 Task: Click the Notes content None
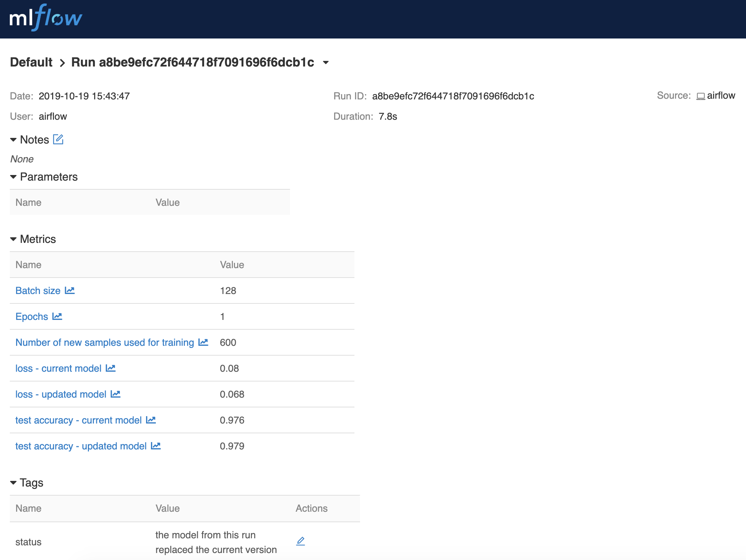tap(22, 159)
